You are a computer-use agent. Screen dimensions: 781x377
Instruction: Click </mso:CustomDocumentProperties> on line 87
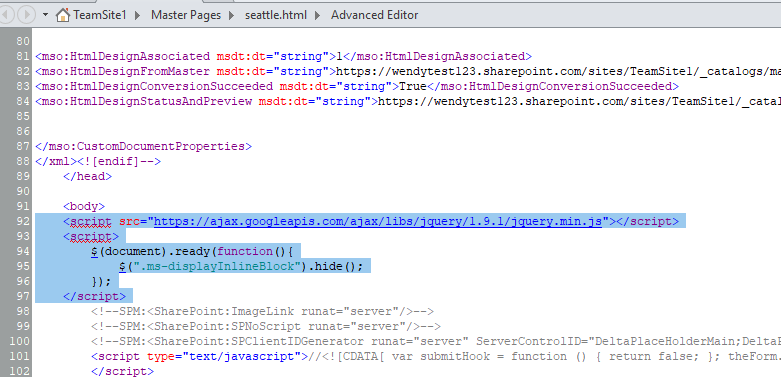(143, 146)
